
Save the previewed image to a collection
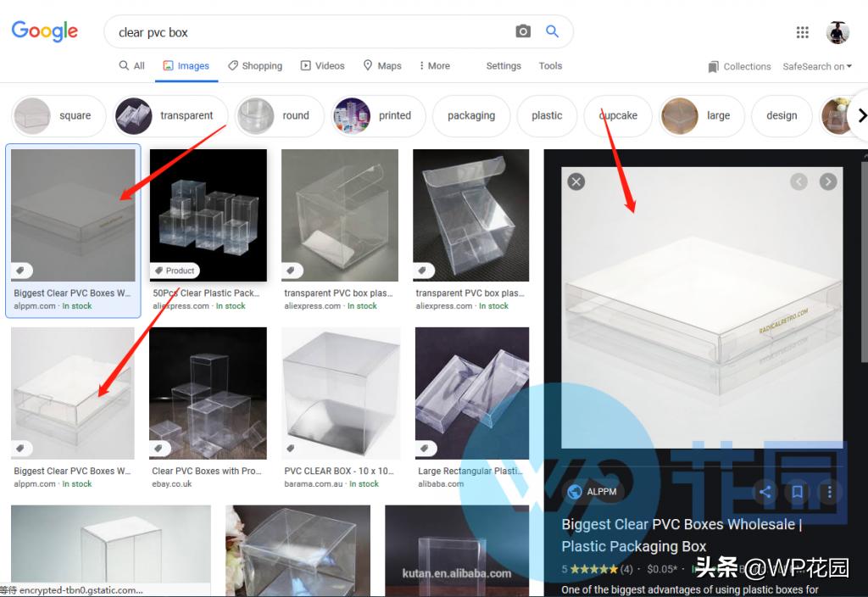(797, 492)
